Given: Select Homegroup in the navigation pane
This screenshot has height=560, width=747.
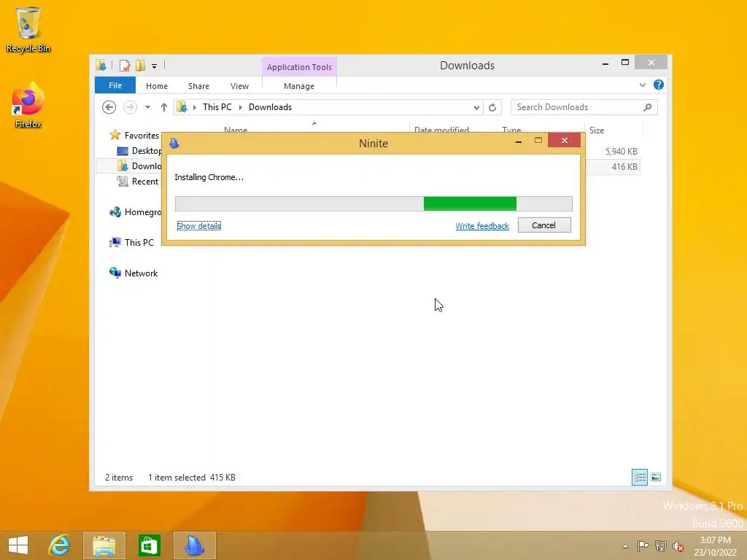Looking at the screenshot, I should pos(136,212).
